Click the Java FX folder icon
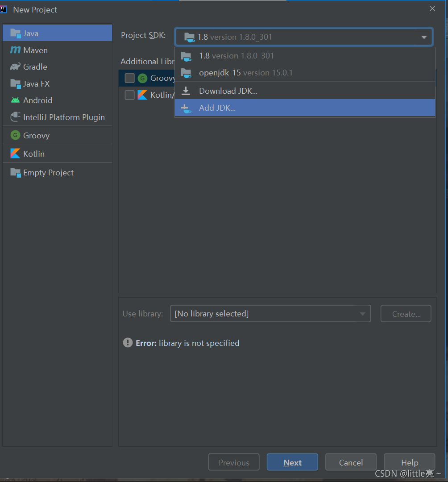This screenshot has height=482, width=448. 15,83
